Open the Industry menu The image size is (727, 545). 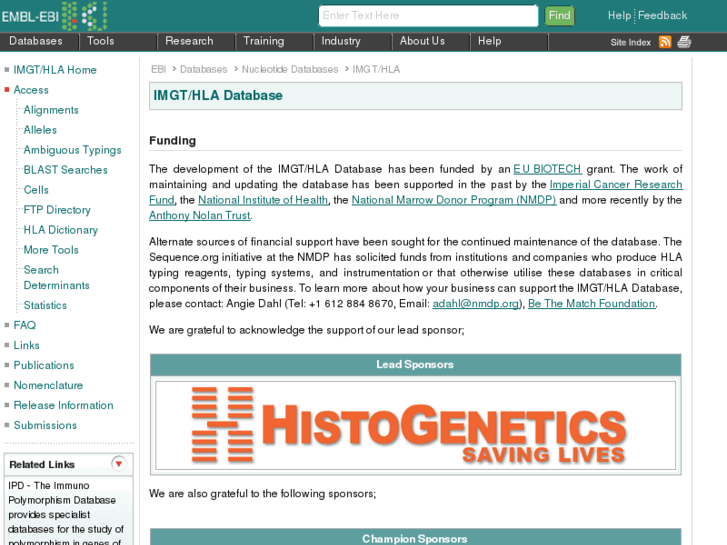pyautogui.click(x=341, y=41)
